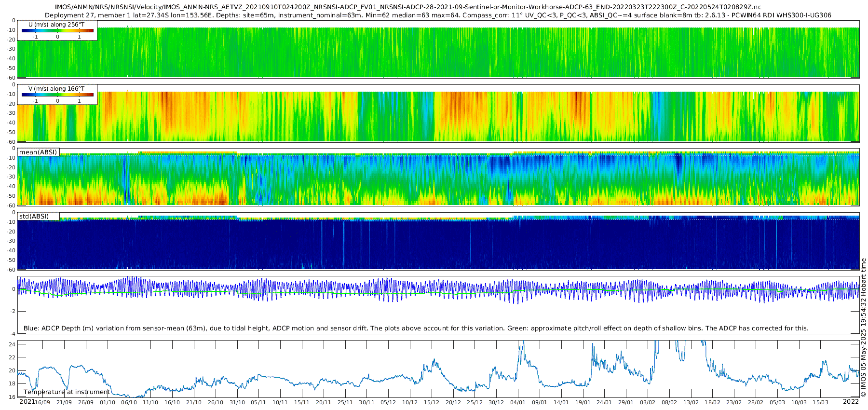This screenshot has height=410, width=868.
Task: Select the mean(ABSI) panel label
Action: coord(38,152)
